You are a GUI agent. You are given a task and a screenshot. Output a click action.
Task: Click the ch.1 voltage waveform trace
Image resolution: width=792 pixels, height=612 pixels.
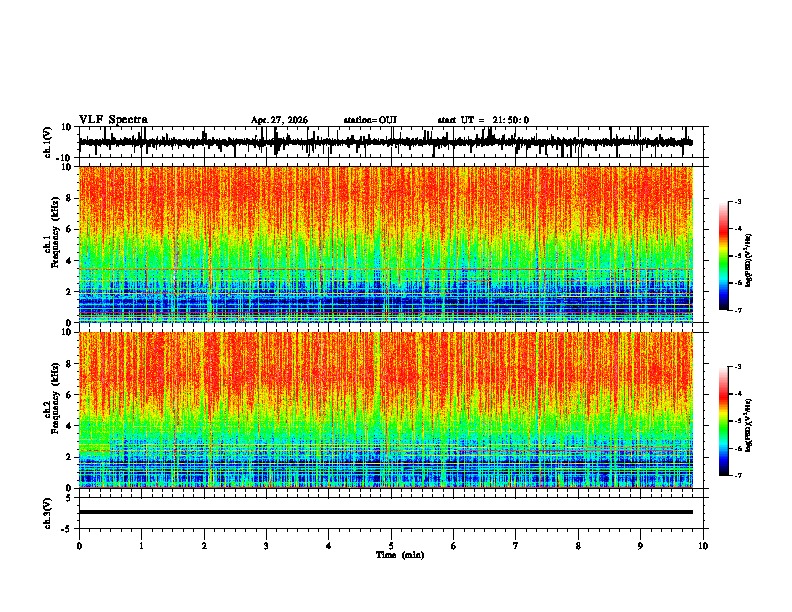click(385, 142)
